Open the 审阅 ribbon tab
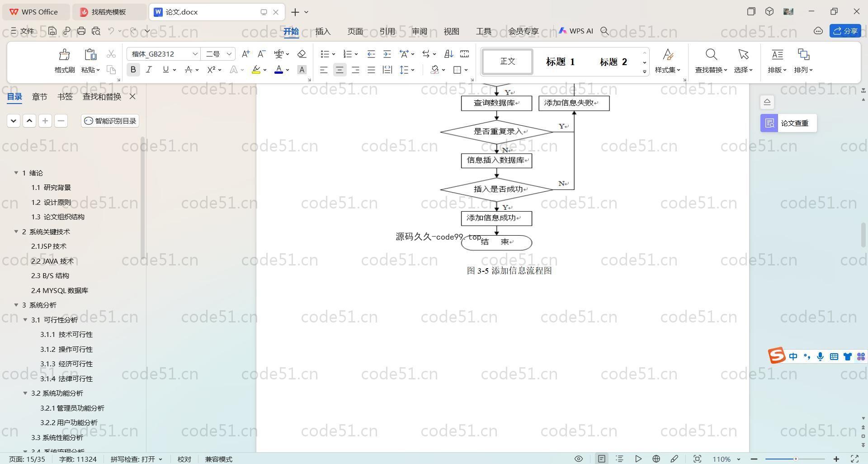Image resolution: width=868 pixels, height=464 pixels. 419,31
